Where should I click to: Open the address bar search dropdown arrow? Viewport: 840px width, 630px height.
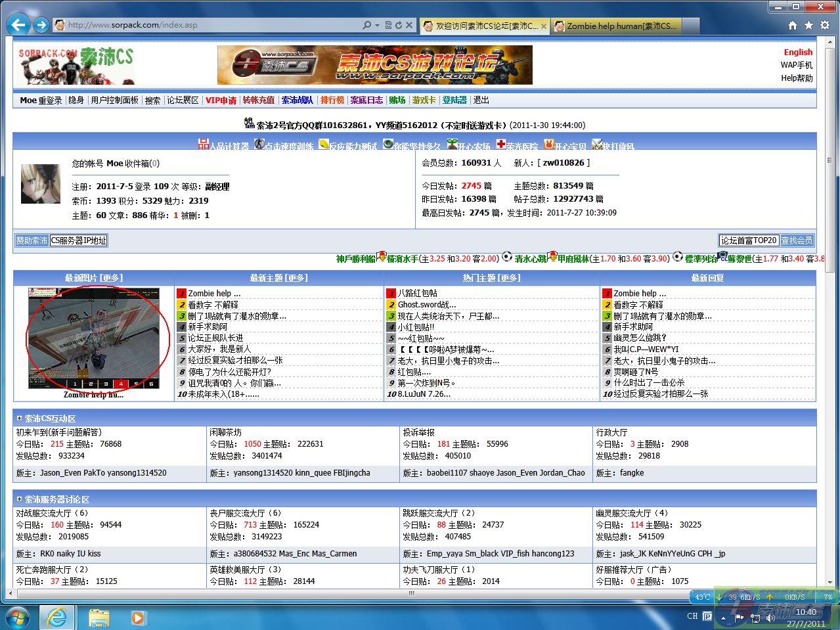(x=377, y=25)
